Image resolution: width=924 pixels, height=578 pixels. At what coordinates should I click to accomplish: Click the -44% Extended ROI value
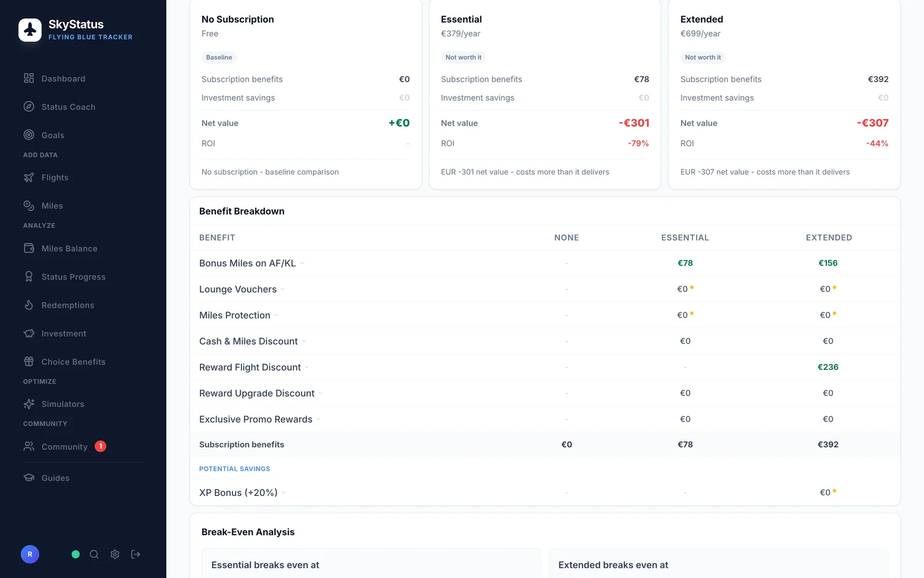pos(877,143)
